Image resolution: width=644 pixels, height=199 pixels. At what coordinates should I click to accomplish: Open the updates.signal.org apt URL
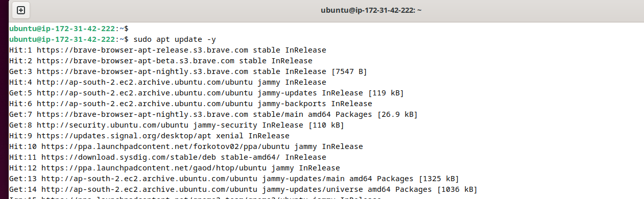pos(124,136)
